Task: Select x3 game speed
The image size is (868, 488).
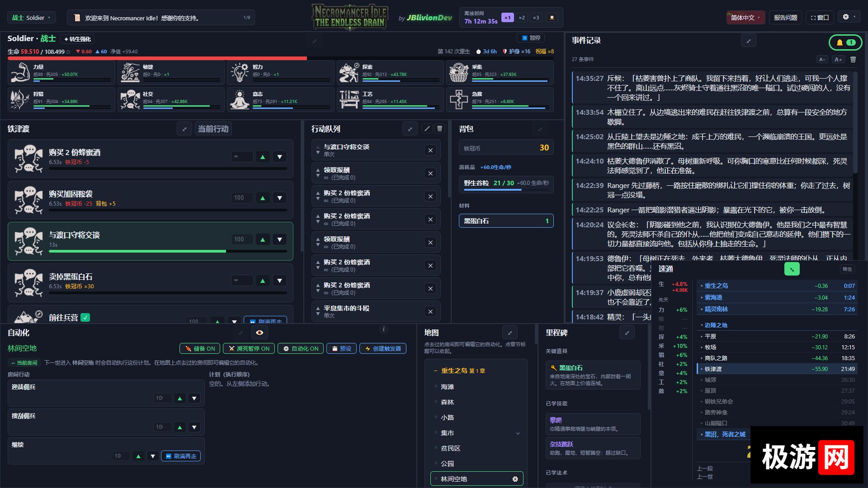Action: (x=536, y=18)
